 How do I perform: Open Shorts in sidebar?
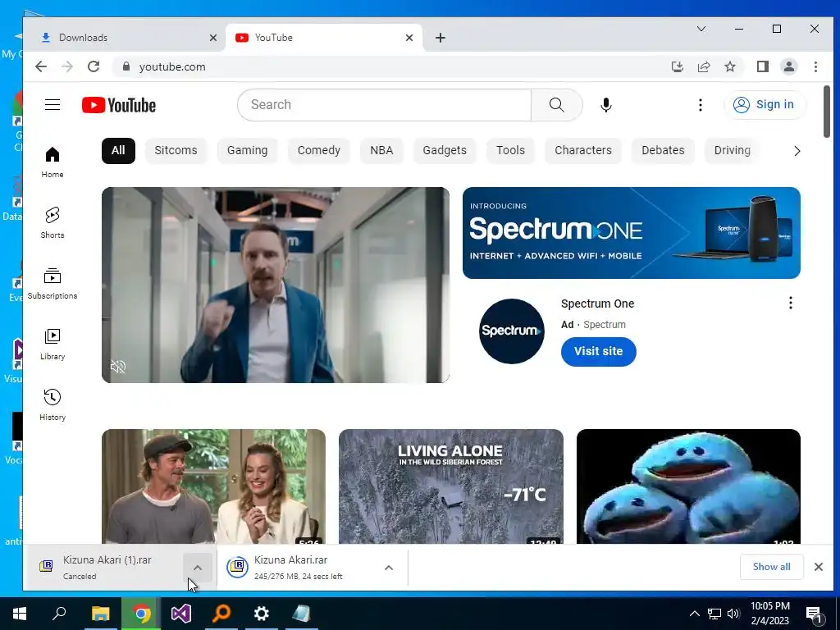[x=52, y=223]
